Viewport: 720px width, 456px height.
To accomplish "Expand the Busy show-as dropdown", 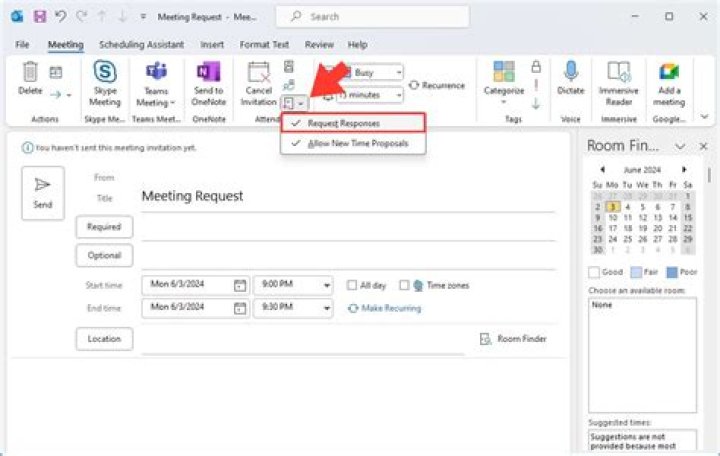I will point(399,72).
